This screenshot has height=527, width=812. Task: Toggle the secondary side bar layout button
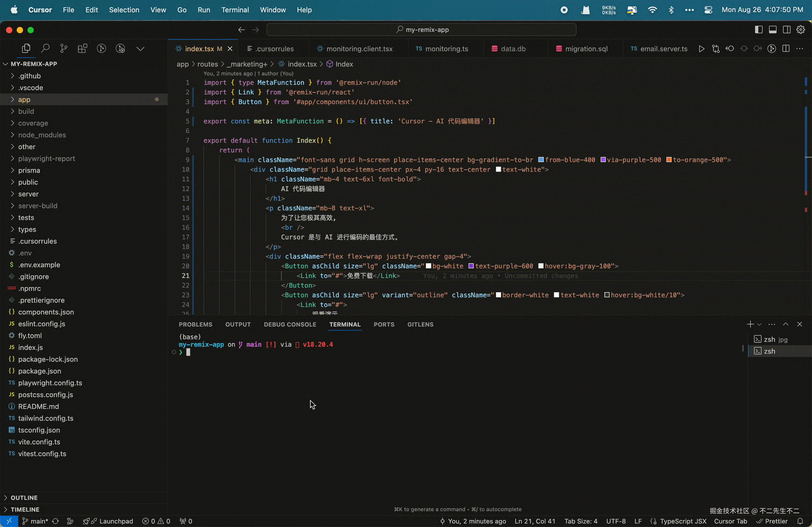click(x=787, y=30)
